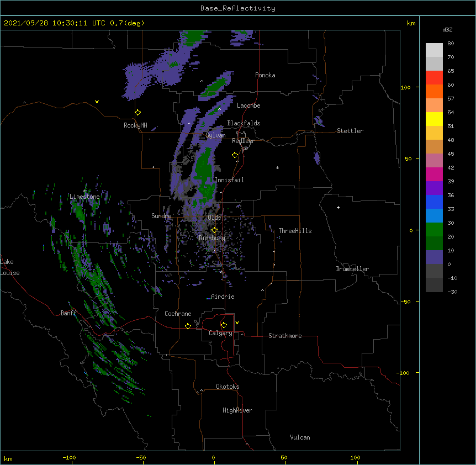Screen dimensions: 476x465
Task: Click the yellow diamond marker between Olds and Didsbury
Action: coord(214,230)
